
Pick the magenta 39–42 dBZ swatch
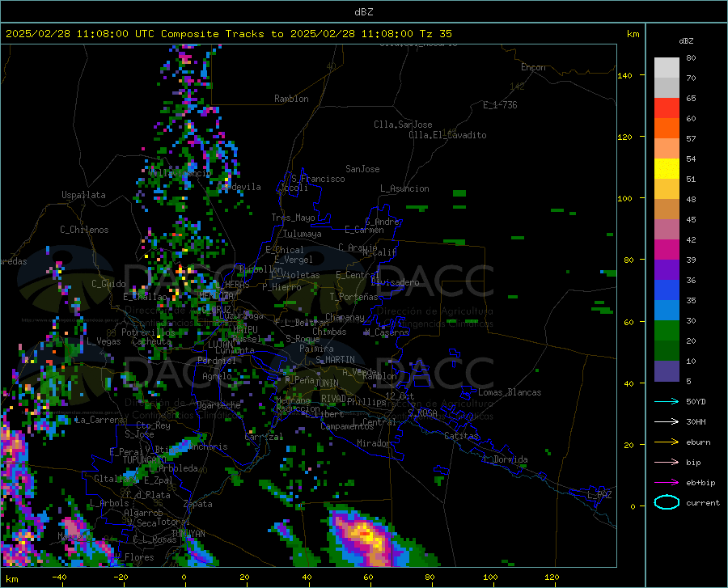tap(667, 250)
